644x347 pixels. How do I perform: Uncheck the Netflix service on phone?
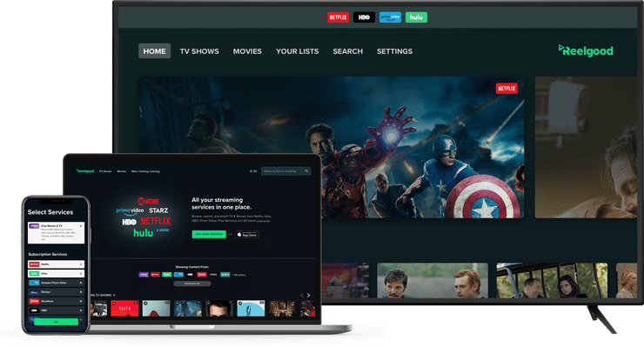(57, 264)
